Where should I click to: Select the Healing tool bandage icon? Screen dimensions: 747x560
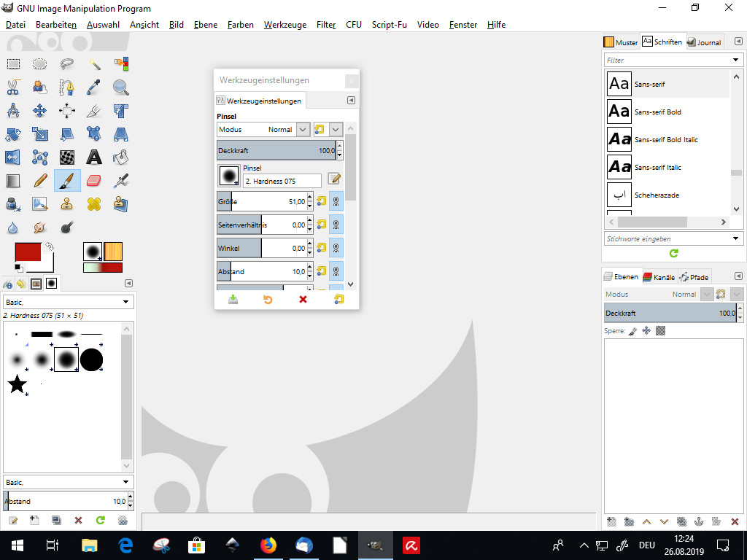point(94,203)
